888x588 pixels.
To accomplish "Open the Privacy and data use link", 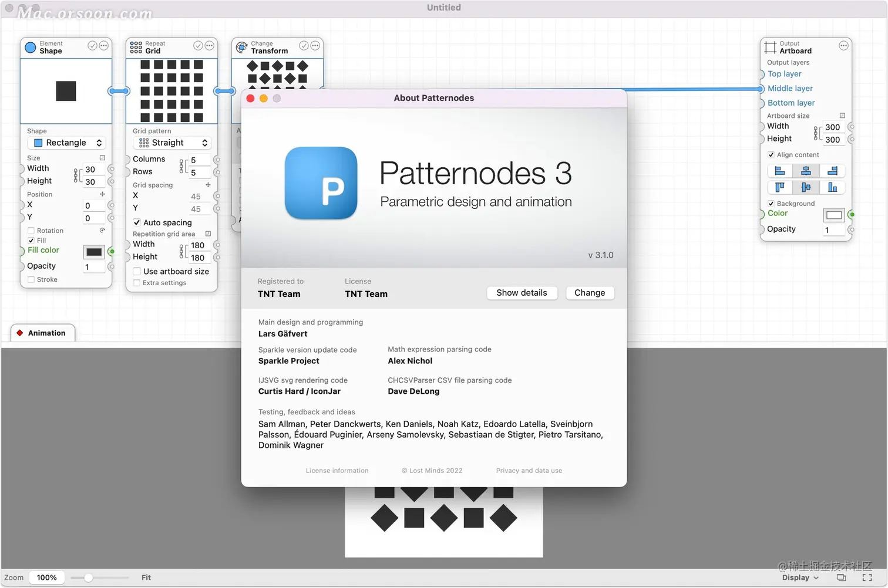I will 529,471.
